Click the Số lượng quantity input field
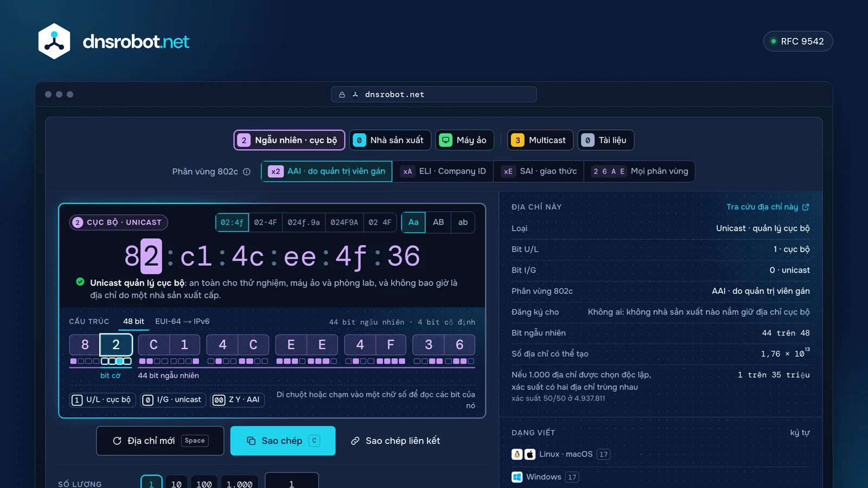 292,481
